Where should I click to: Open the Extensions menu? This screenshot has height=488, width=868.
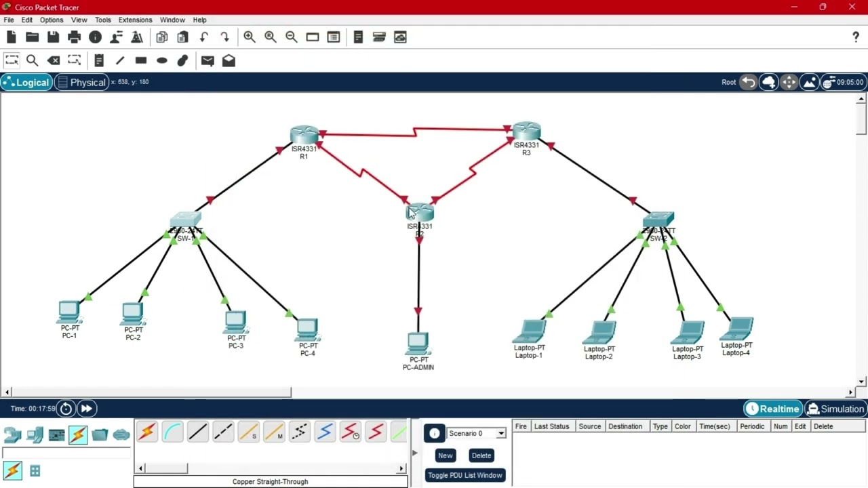click(x=135, y=20)
